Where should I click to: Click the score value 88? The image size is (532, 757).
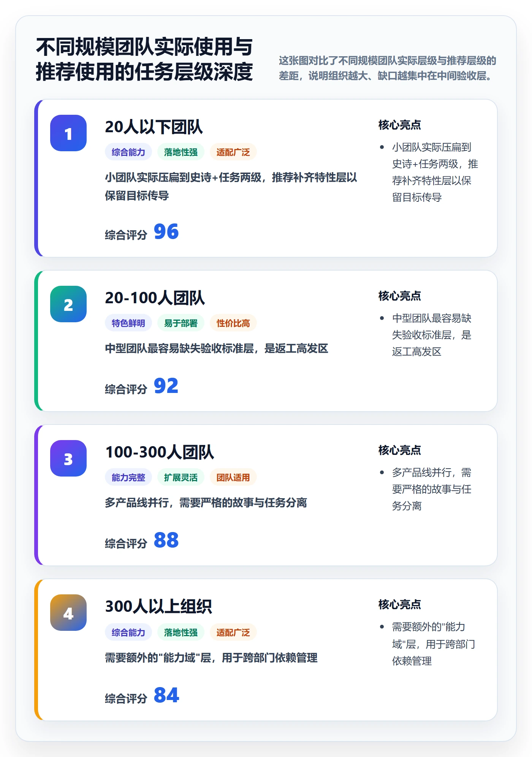pyautogui.click(x=166, y=540)
